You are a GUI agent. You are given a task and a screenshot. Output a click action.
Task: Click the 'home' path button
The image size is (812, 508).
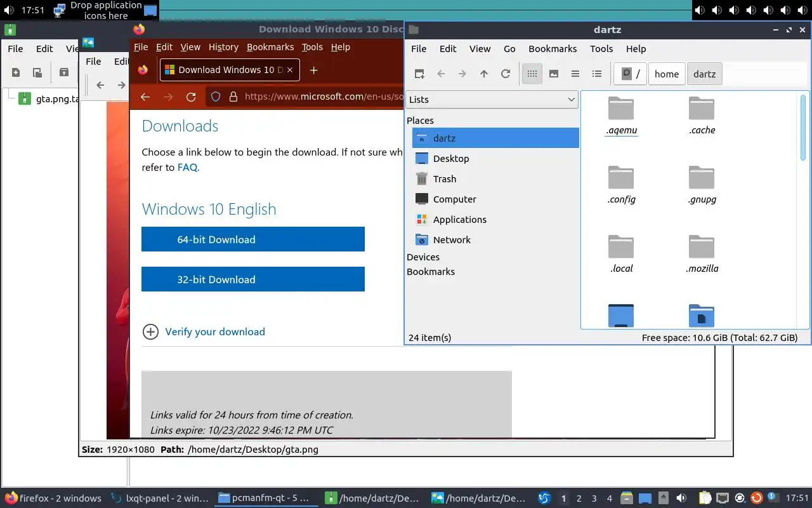click(667, 74)
